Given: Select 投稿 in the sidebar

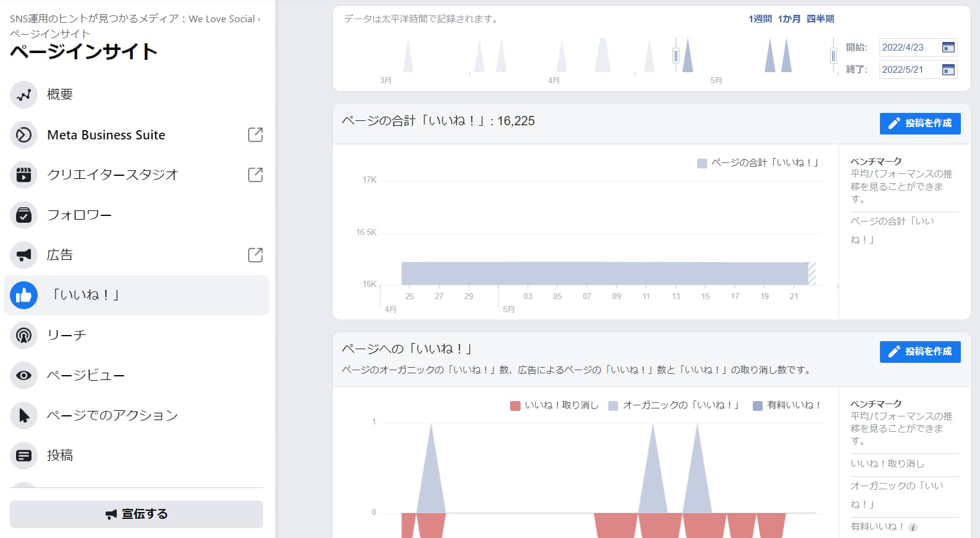Looking at the screenshot, I should click(x=136, y=456).
